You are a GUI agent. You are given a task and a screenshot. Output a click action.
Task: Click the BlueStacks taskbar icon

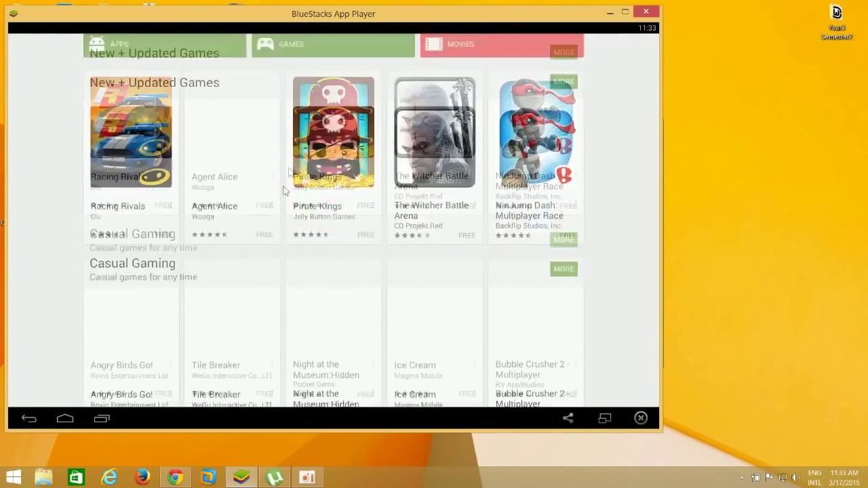point(241,477)
